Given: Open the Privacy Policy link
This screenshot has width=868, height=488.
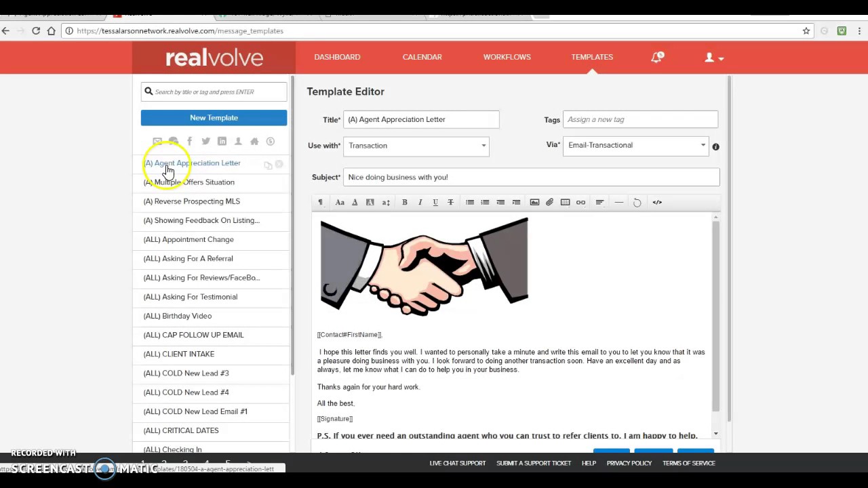Looking at the screenshot, I should [x=629, y=463].
